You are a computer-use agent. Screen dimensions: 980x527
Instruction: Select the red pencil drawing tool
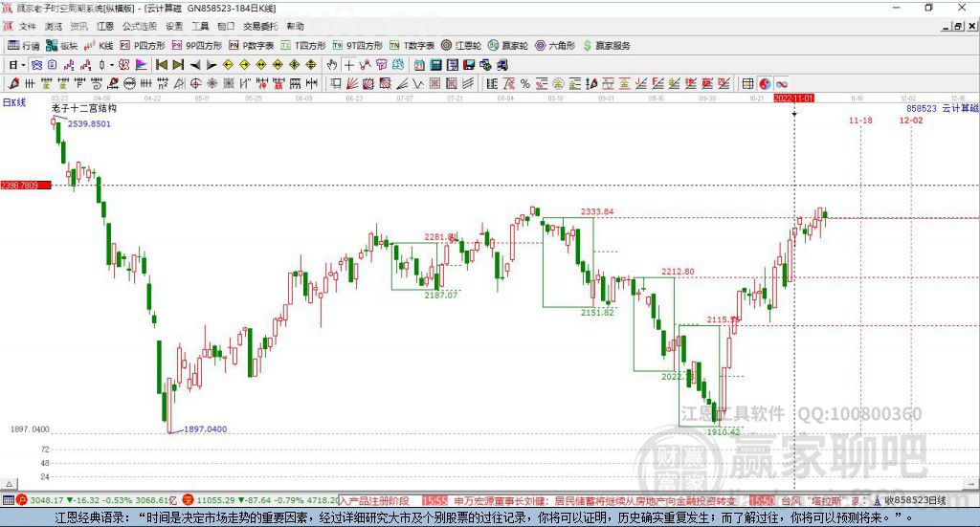click(13, 83)
